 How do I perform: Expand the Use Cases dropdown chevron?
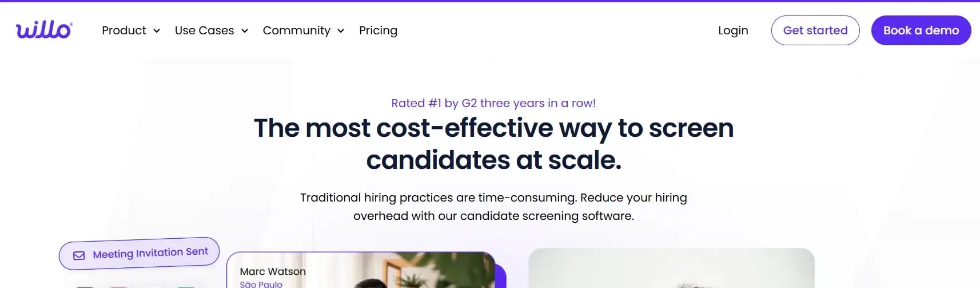(x=245, y=31)
